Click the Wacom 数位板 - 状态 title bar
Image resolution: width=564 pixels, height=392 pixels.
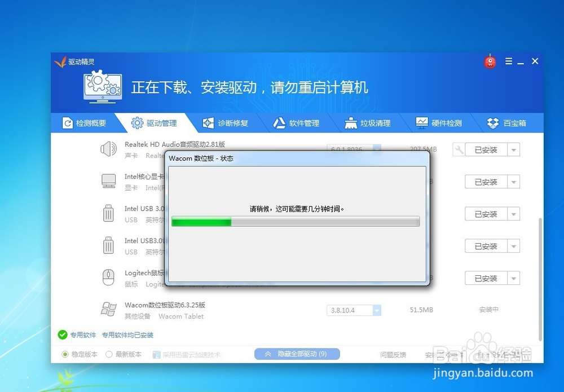coord(297,158)
